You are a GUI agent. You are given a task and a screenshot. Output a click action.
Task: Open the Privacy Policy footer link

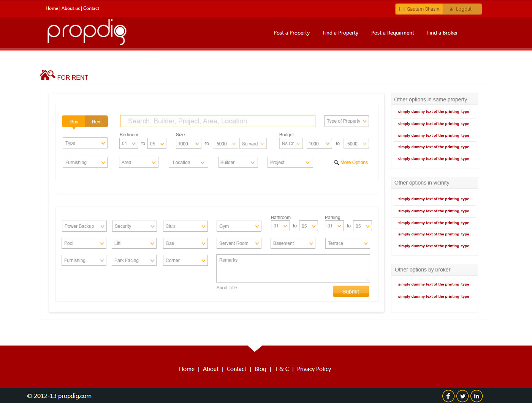(314, 369)
